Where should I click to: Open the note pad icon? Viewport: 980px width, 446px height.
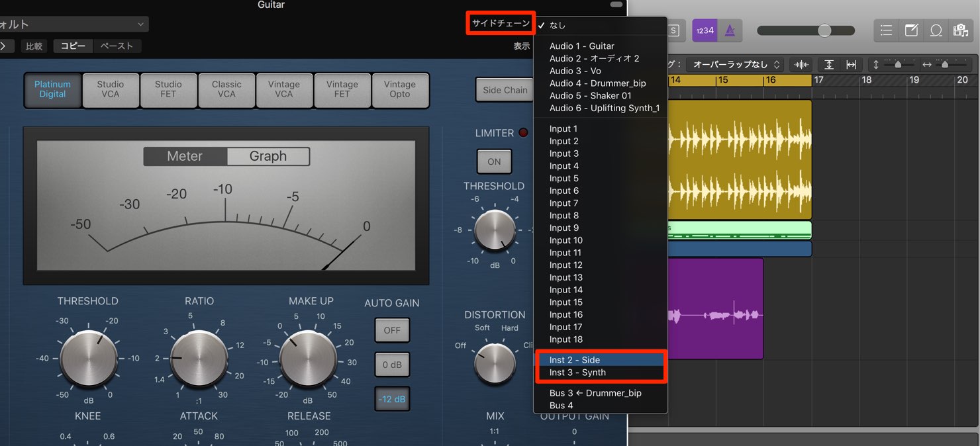click(x=911, y=30)
